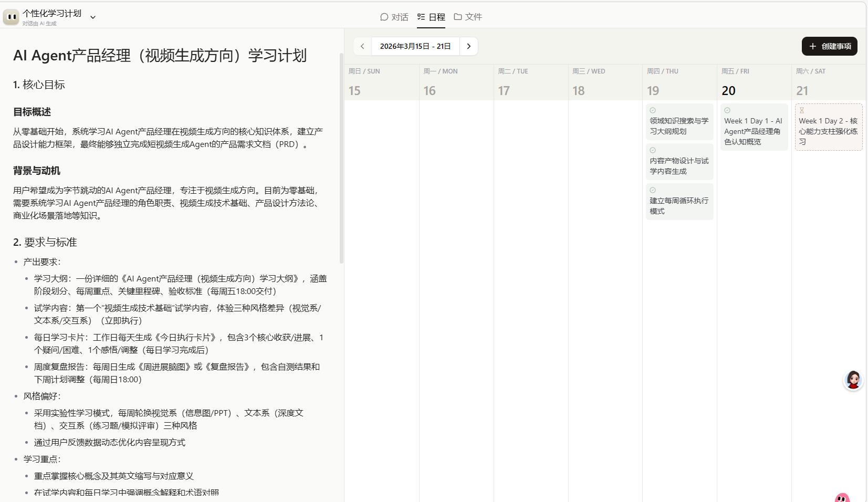Viewport: 868px width, 502px height.
Task: Click the hourglass icon on Week 1 Day 2 event
Action: (x=802, y=110)
